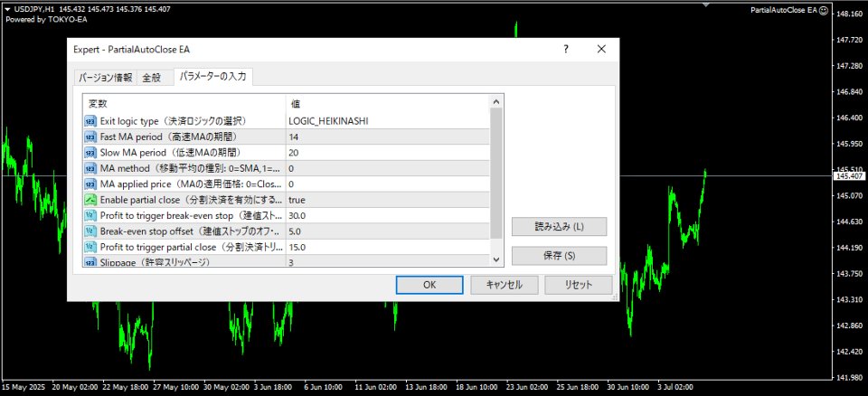Click the integer icon beside Exit logic type

[90, 121]
